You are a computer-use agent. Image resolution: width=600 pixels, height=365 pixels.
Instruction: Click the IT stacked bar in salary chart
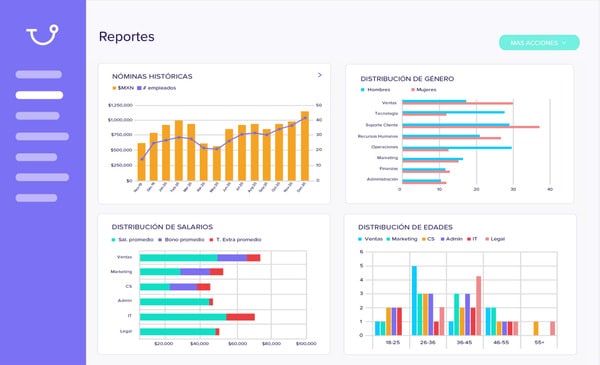(x=197, y=317)
